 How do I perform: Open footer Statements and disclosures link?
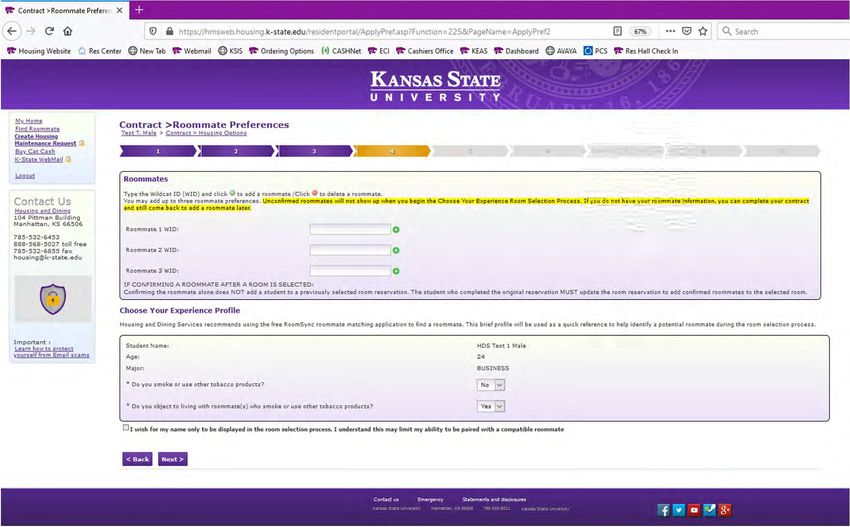494,499
